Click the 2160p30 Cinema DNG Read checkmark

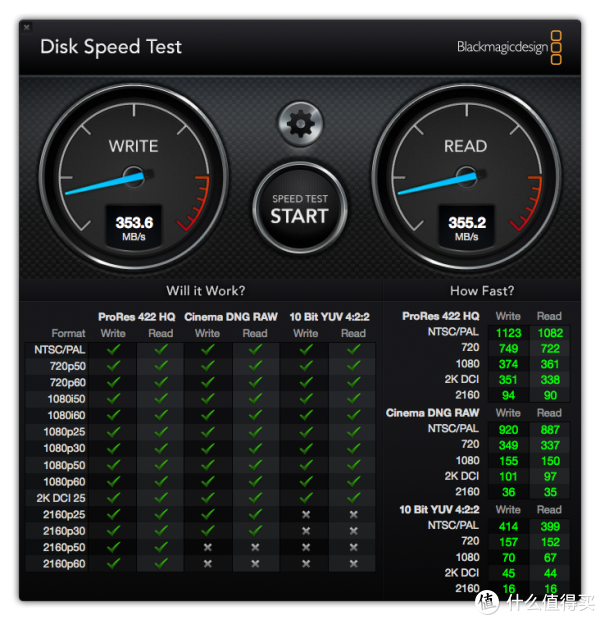click(255, 530)
